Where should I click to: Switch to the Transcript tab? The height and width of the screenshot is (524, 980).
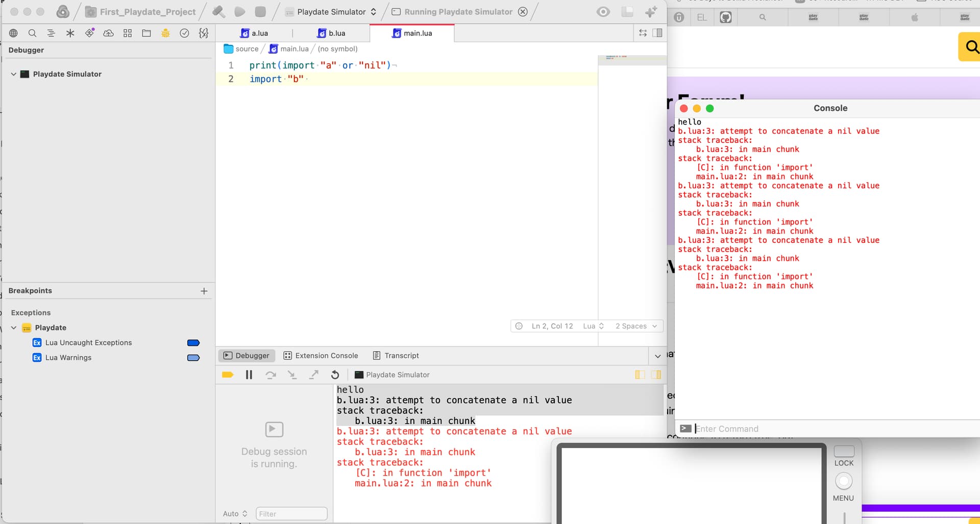point(396,356)
